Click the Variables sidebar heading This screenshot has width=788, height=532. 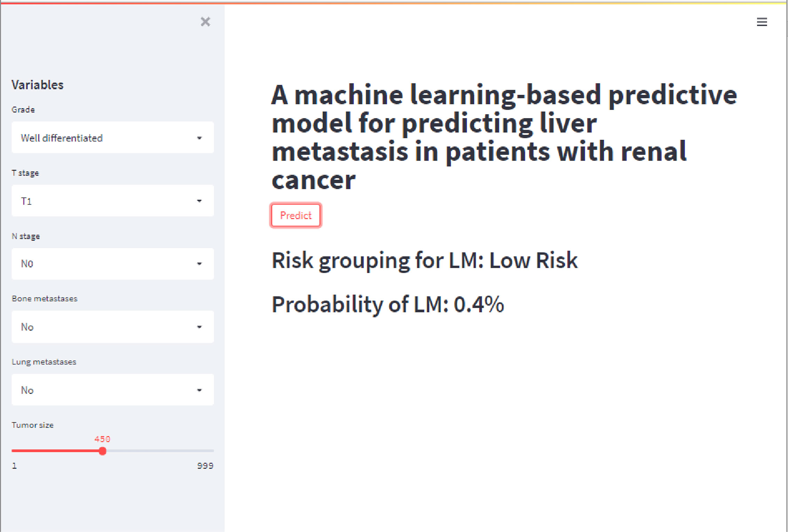(x=38, y=85)
